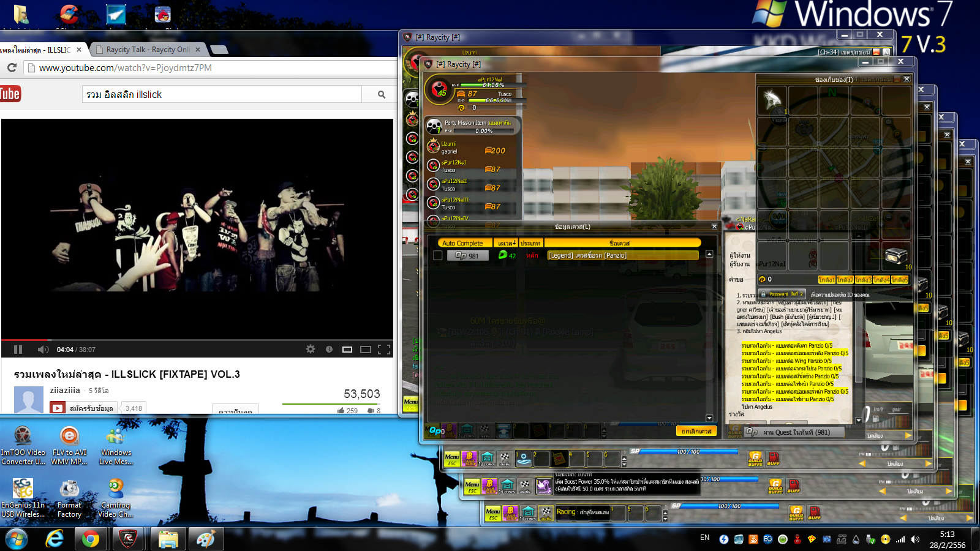This screenshot has width=980, height=551.
Task: Open EnGenius 11n USB Wireless shortcut
Action: tap(23, 498)
